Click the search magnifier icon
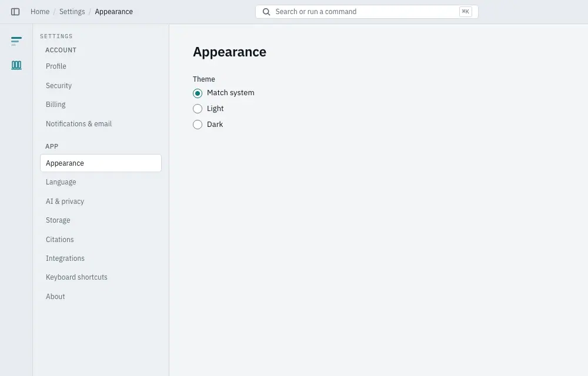This screenshot has height=376, width=588. coord(266,12)
